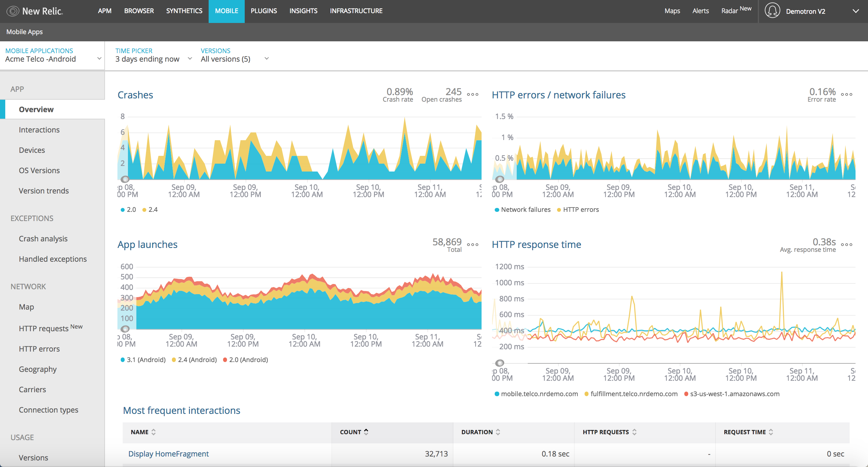Click the Crashes chart title

(x=135, y=95)
